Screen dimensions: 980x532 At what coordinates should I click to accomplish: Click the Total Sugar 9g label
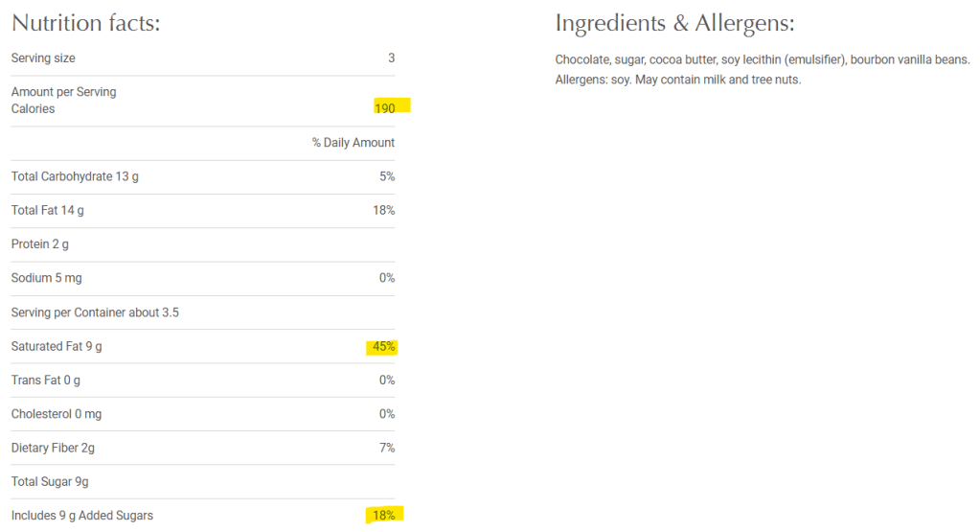tap(49, 482)
